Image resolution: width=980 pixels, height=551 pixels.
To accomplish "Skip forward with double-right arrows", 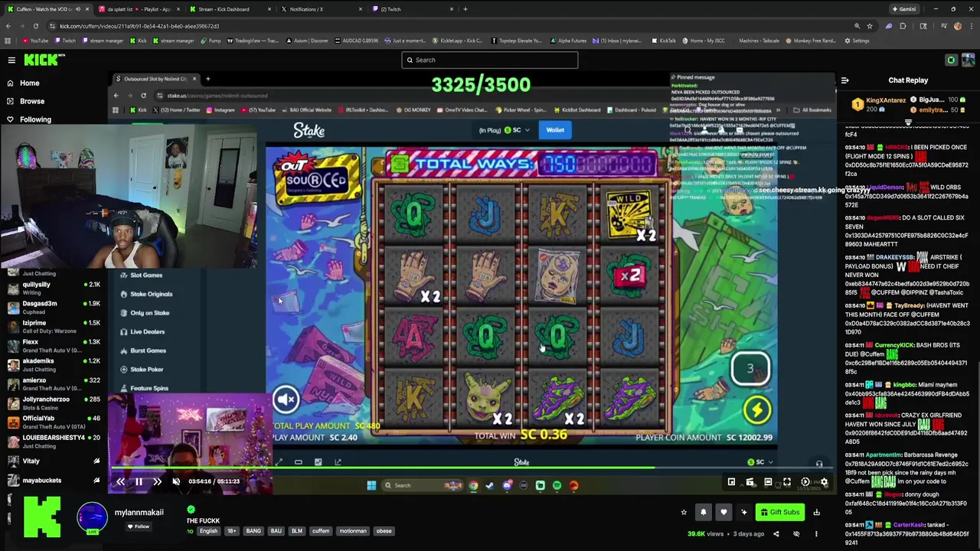I will pyautogui.click(x=157, y=481).
